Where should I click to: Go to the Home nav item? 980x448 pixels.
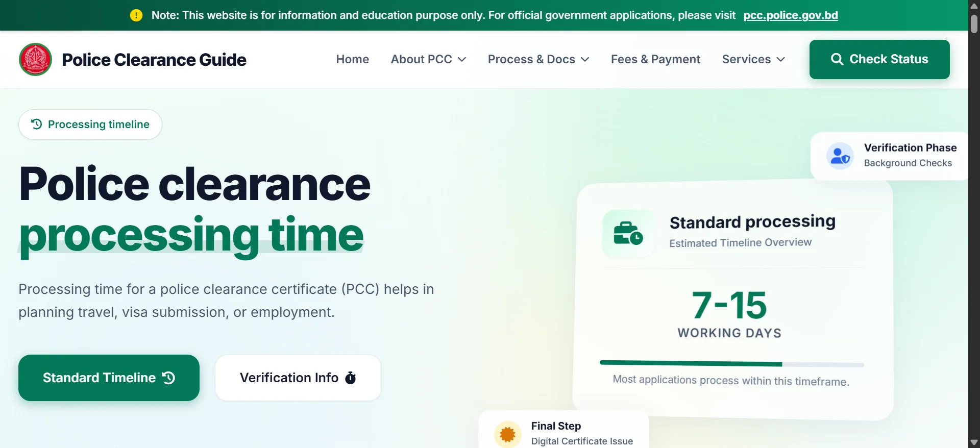(x=352, y=59)
